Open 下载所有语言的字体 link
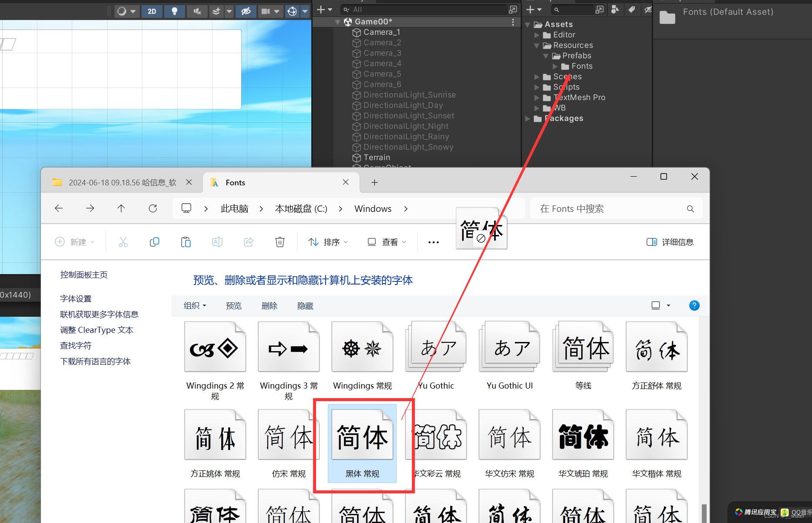This screenshot has width=812, height=523. point(95,362)
